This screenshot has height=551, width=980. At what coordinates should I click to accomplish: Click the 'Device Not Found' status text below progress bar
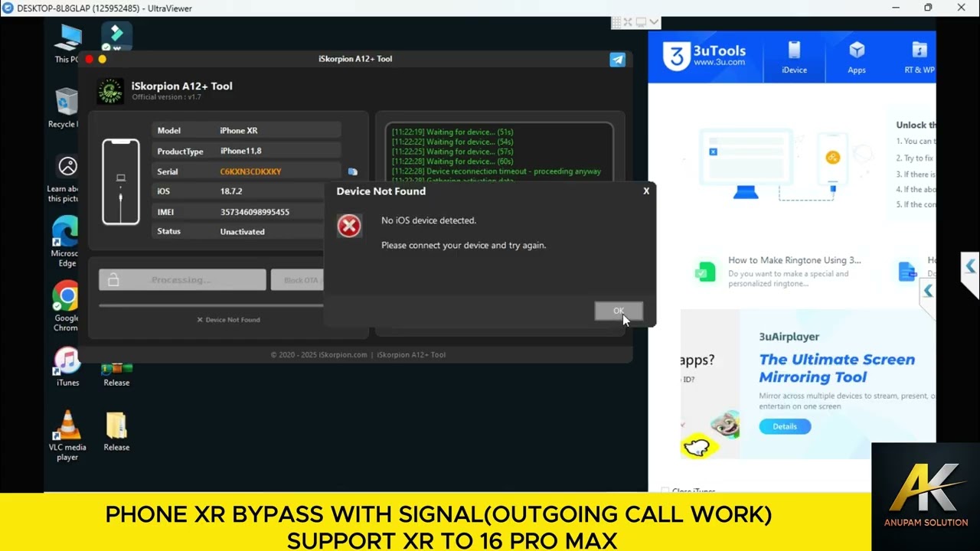tap(228, 320)
